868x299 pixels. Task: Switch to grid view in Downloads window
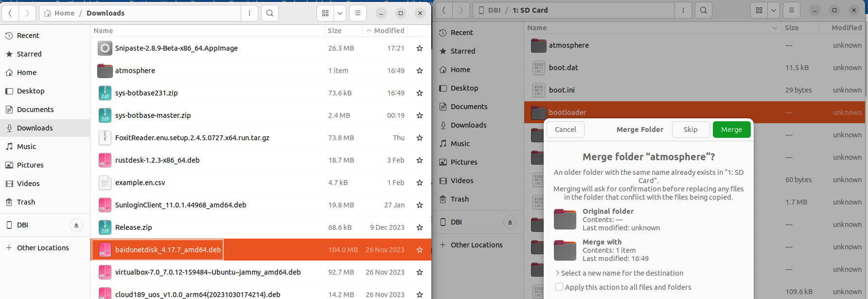325,13
